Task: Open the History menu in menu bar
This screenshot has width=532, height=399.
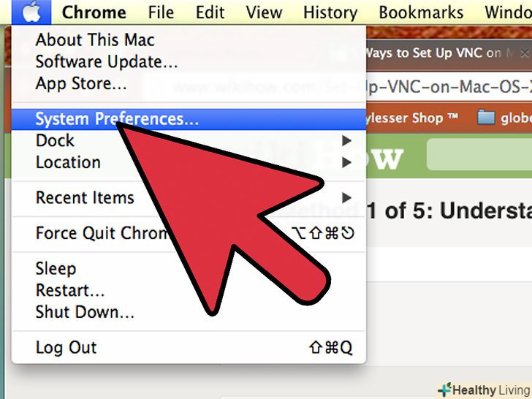Action: coord(330,12)
